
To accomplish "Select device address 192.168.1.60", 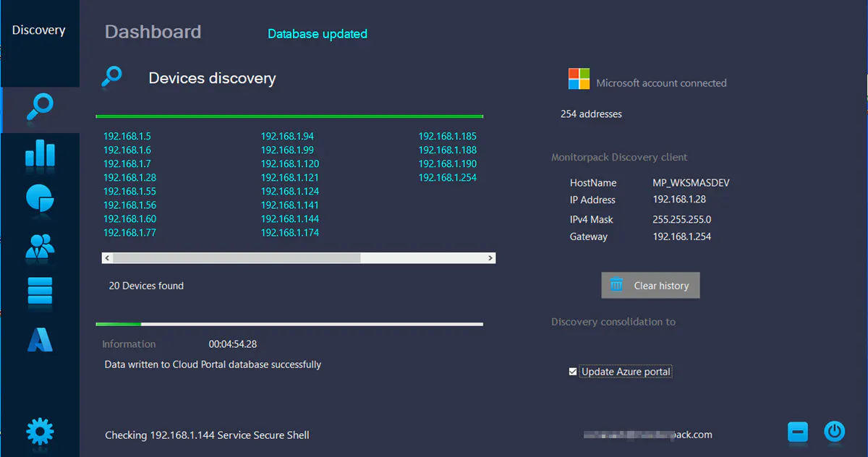I will point(130,218).
